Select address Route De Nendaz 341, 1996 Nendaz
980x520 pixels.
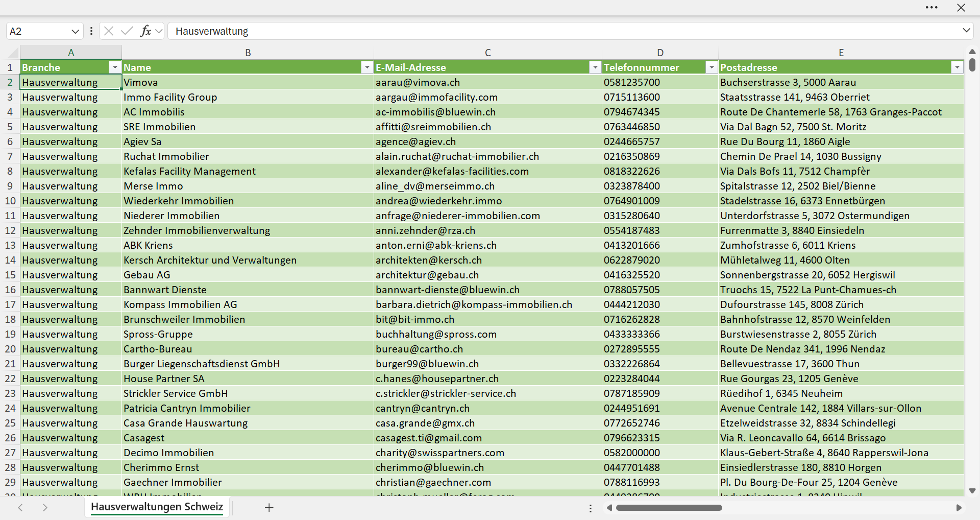(x=841, y=349)
